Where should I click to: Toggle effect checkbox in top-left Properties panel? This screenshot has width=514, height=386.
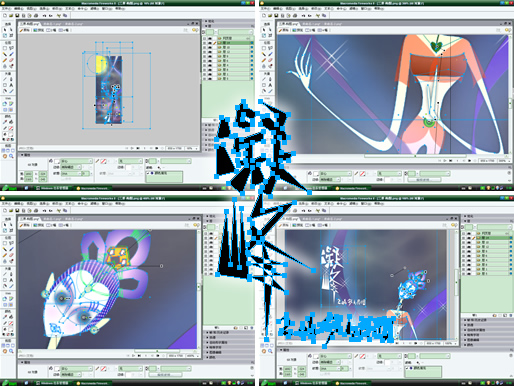tap(148, 173)
